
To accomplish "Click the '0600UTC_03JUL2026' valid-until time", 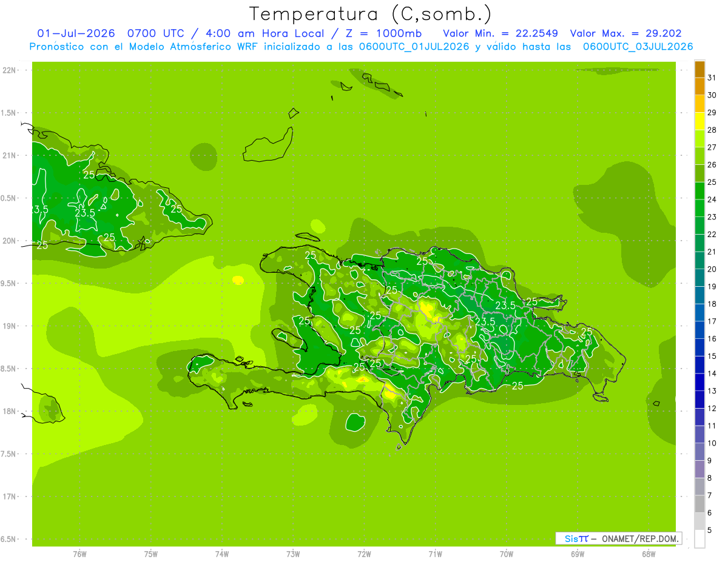I will pos(638,47).
